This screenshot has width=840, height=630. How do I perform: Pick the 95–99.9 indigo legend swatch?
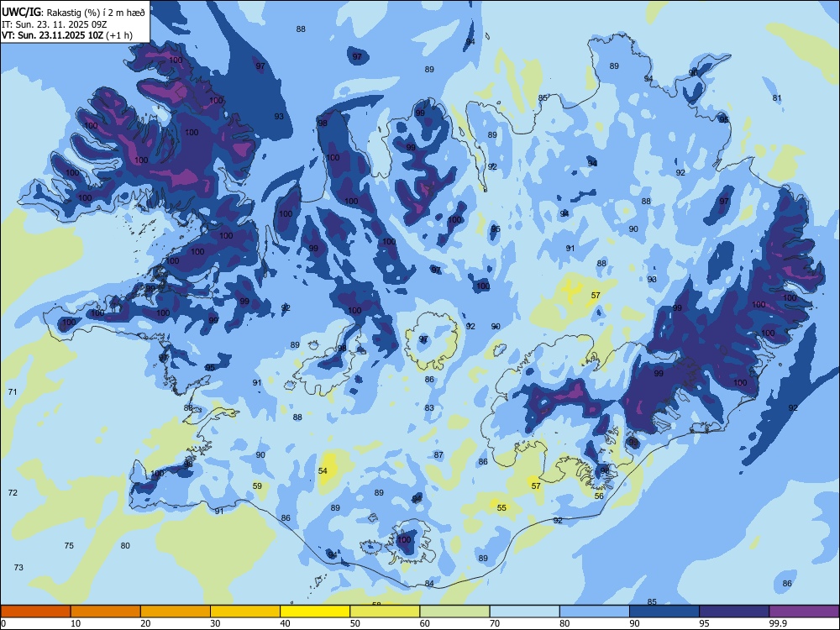(x=734, y=612)
